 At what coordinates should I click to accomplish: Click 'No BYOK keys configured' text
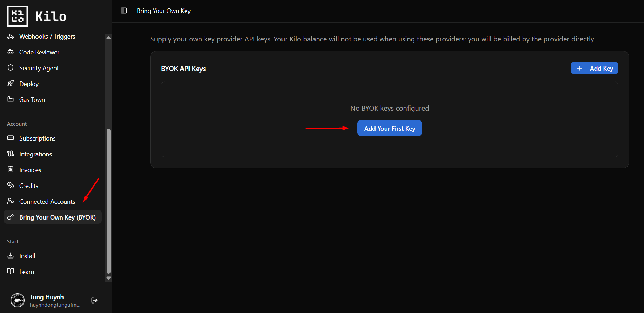[x=390, y=108]
